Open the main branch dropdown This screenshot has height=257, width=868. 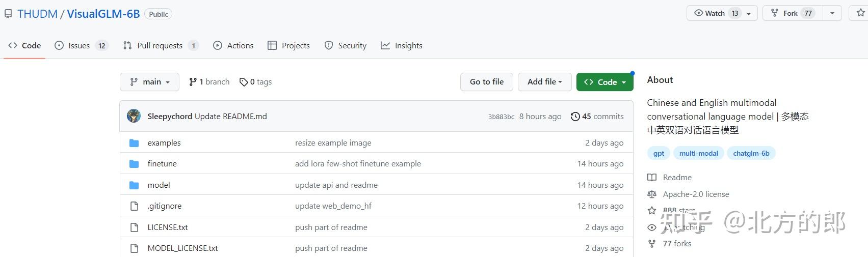149,82
